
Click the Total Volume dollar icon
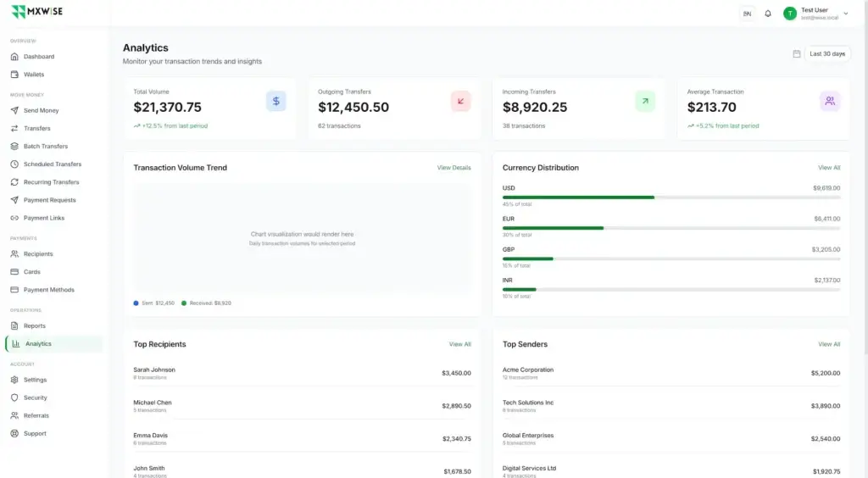tap(276, 101)
